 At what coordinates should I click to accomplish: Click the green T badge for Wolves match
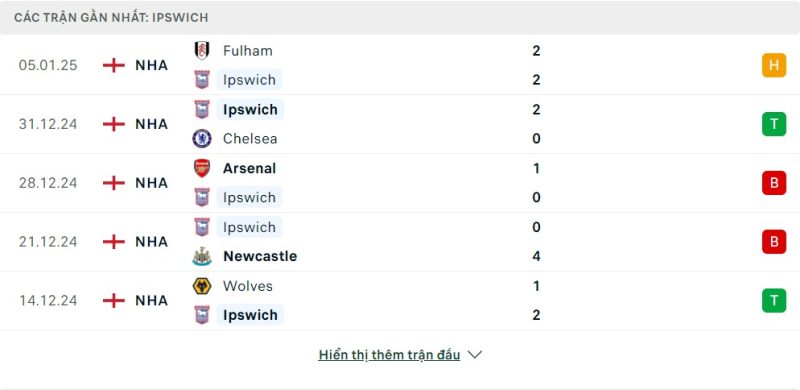pyautogui.click(x=774, y=300)
